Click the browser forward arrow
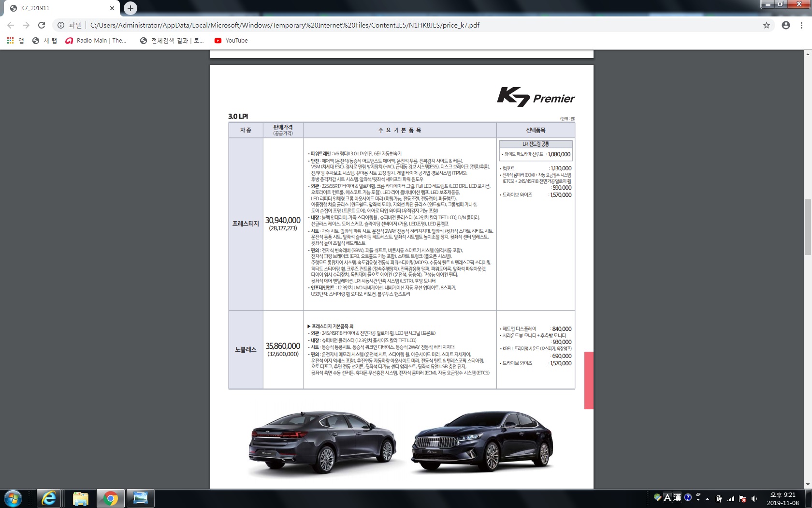 26,25
